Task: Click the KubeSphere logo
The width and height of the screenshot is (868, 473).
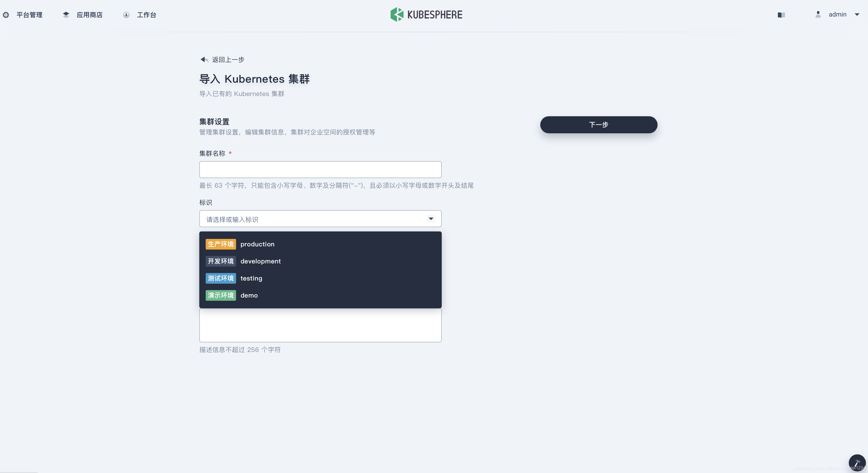Action: pos(426,14)
